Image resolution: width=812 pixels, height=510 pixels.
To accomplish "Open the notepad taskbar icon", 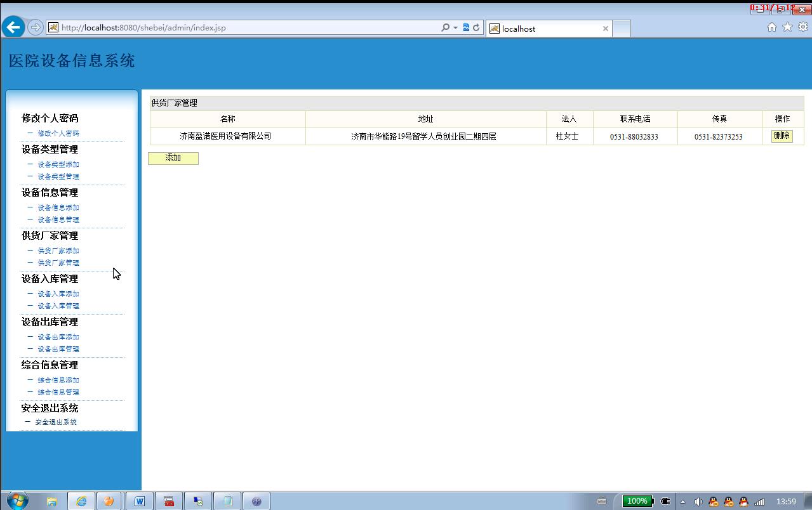I will [227, 501].
